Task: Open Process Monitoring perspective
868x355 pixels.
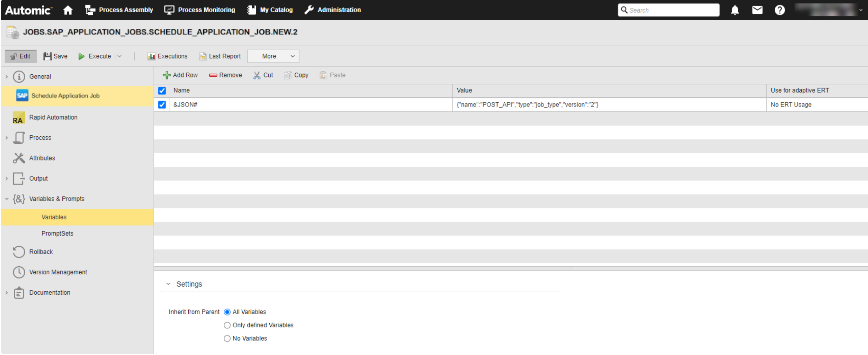Action: click(x=200, y=10)
